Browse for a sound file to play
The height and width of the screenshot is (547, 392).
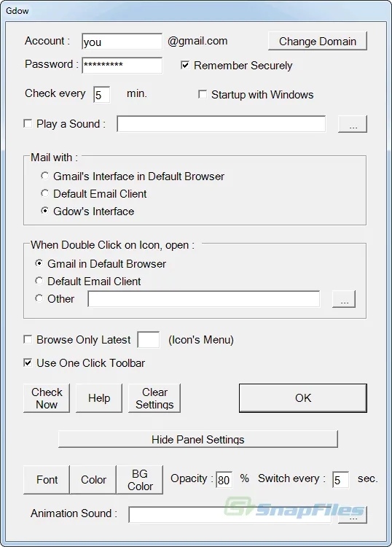(353, 124)
